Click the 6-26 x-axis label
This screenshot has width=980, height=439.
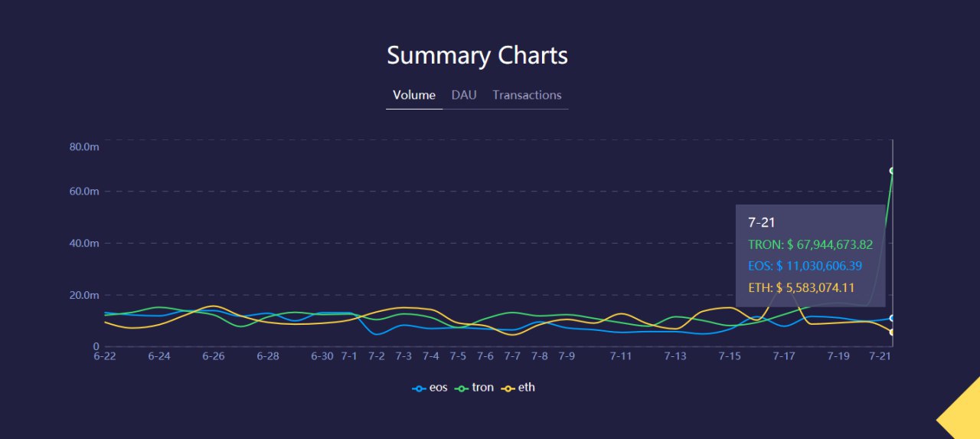[x=214, y=356]
